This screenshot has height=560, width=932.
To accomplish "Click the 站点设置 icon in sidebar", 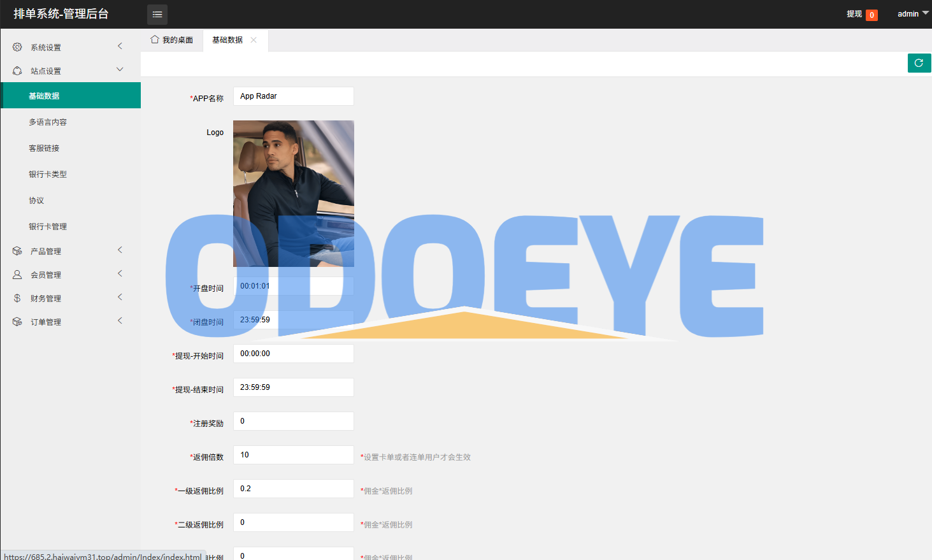I will (x=17, y=70).
